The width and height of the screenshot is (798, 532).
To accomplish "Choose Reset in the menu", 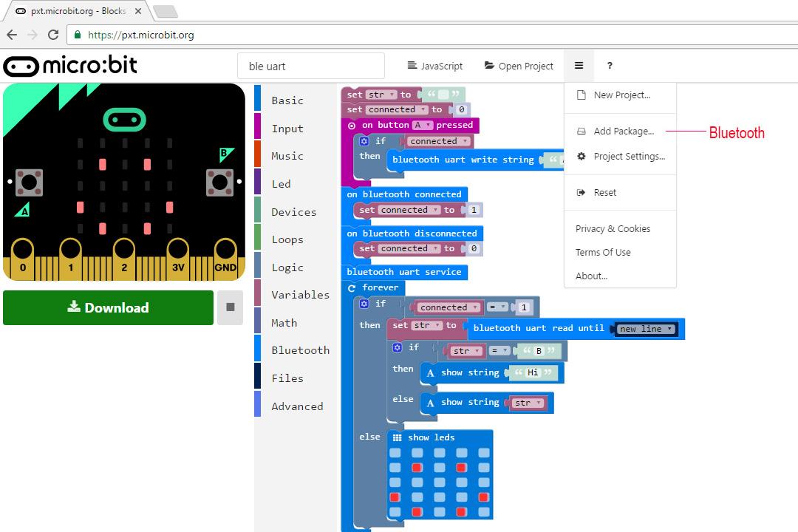I will 620,192.
